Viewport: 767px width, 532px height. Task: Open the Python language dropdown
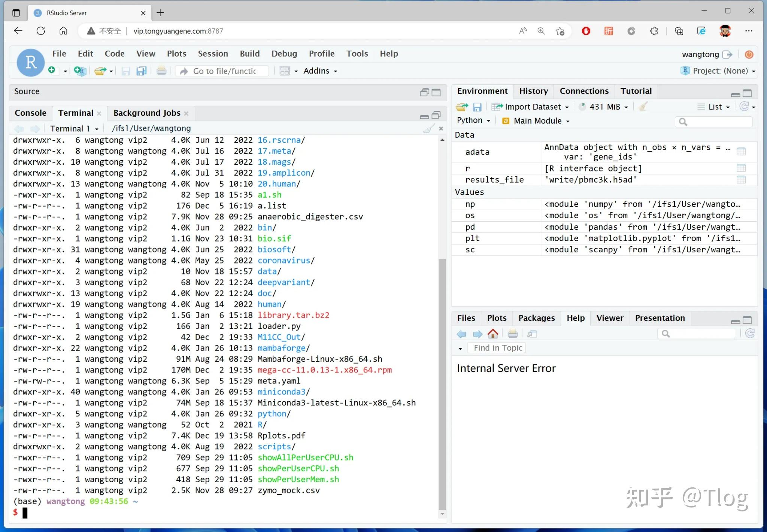click(x=473, y=121)
